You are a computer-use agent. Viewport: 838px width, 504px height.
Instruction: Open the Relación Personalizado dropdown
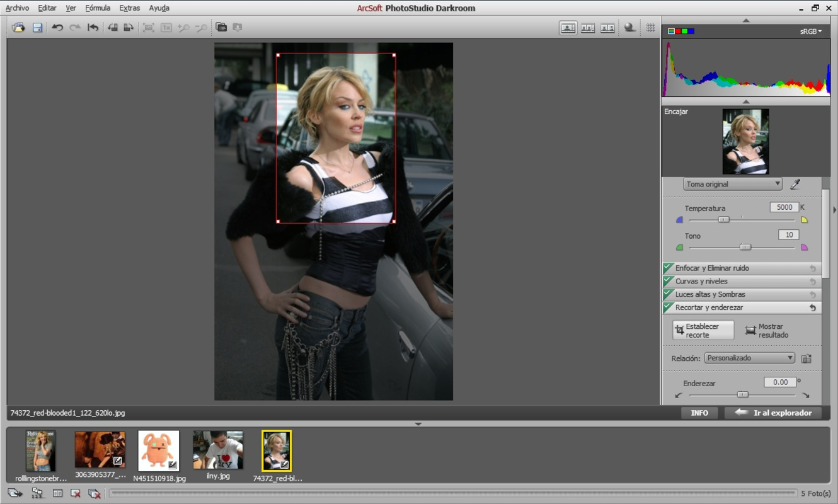pos(749,358)
